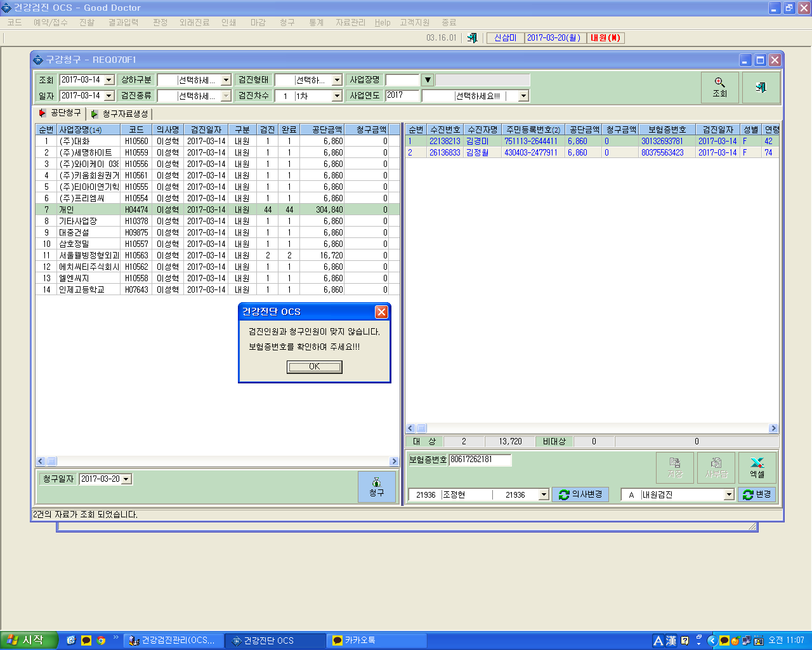Expand the 검진차수 combo box
The width and height of the screenshot is (812, 650).
click(337, 96)
